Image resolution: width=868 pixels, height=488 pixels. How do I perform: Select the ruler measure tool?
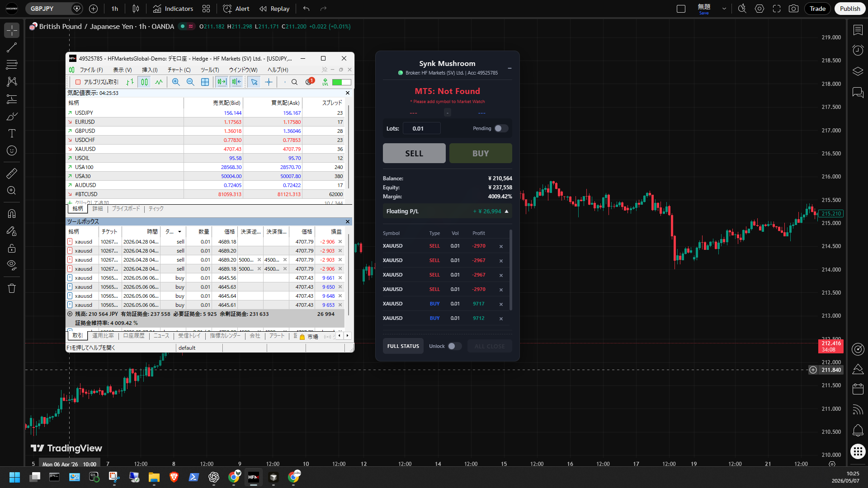point(12,173)
